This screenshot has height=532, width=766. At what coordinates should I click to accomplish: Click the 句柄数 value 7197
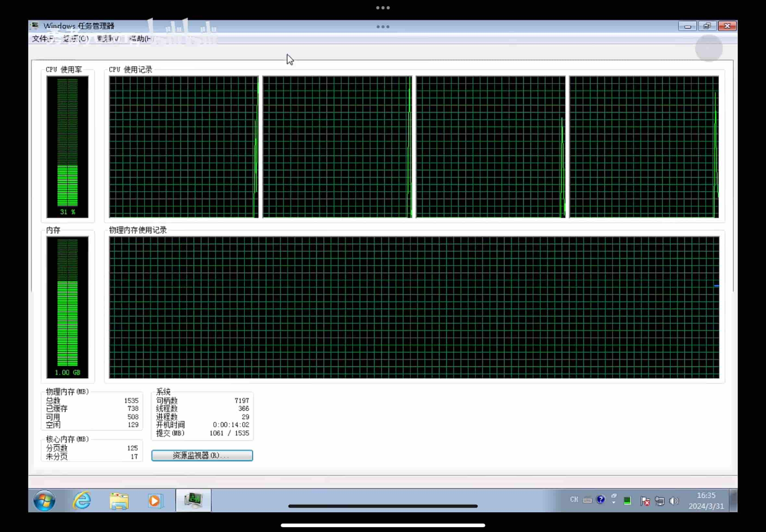[242, 400]
